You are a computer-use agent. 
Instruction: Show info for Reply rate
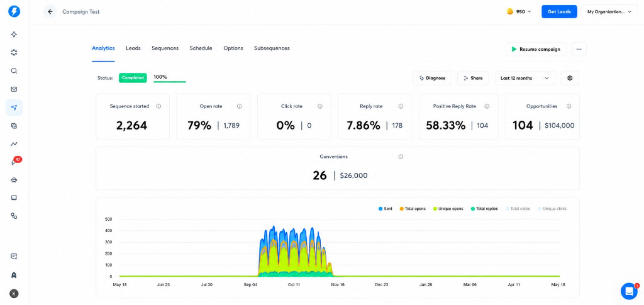pos(401,106)
